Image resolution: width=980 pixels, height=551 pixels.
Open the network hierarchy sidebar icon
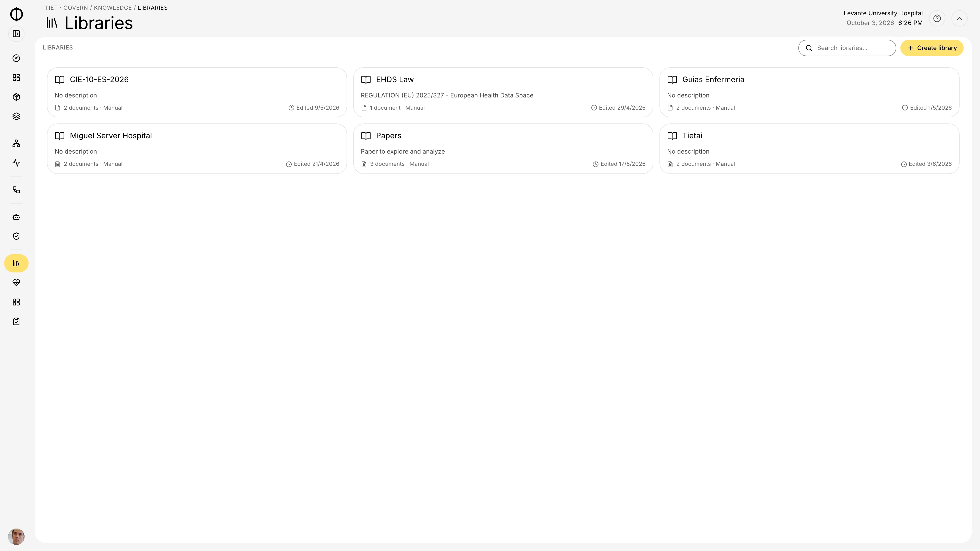pyautogui.click(x=16, y=143)
